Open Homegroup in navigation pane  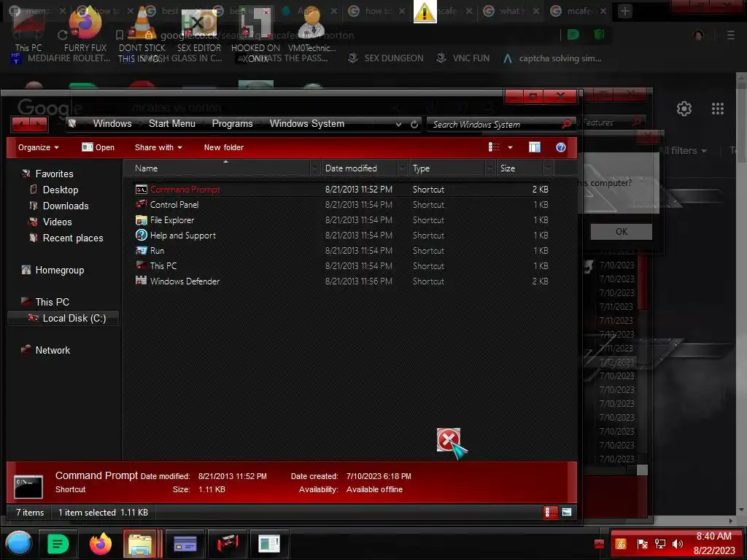tap(60, 270)
